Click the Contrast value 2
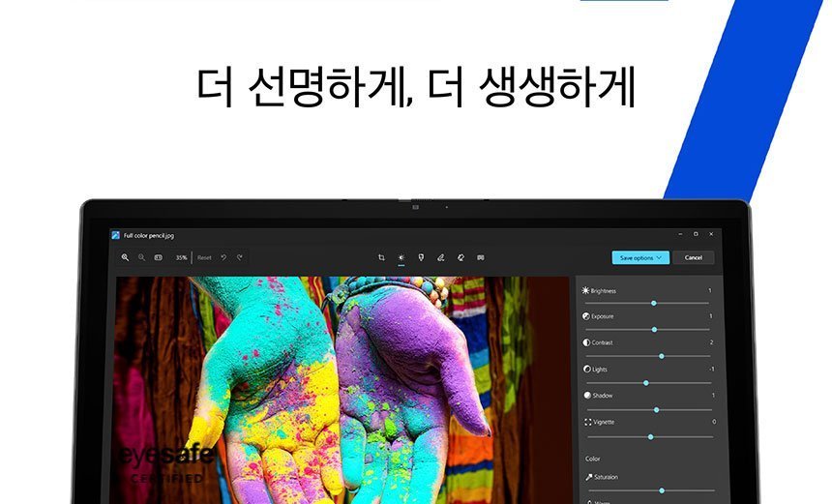The width and height of the screenshot is (832, 504). pos(711,342)
